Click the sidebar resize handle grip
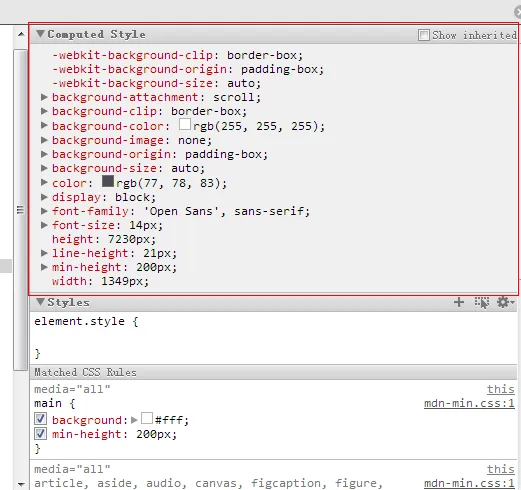The height and width of the screenshot is (490, 521). pyautogui.click(x=20, y=210)
